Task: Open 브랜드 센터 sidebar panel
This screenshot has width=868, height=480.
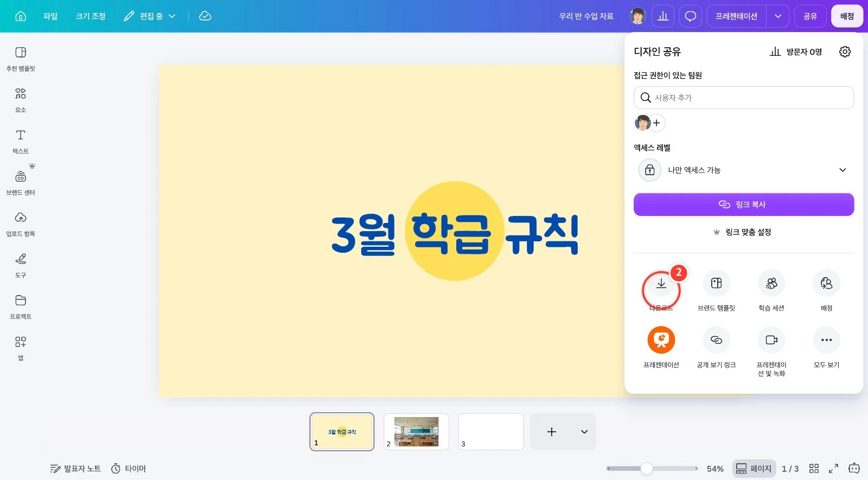Action: [x=21, y=183]
